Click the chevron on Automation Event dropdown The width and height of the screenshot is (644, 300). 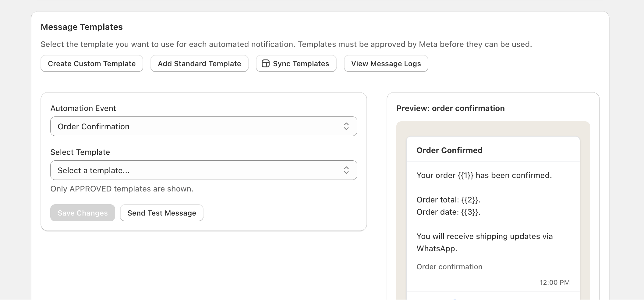[x=346, y=126]
